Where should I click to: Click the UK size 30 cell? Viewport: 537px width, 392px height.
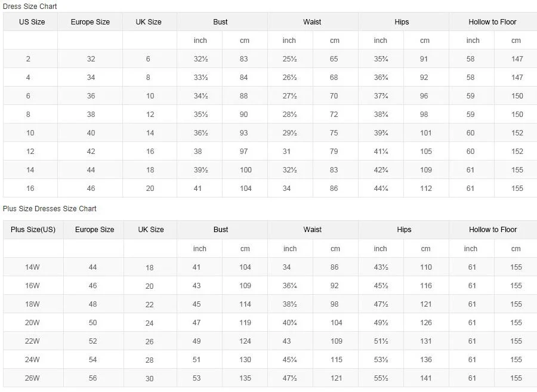pyautogui.click(x=150, y=379)
